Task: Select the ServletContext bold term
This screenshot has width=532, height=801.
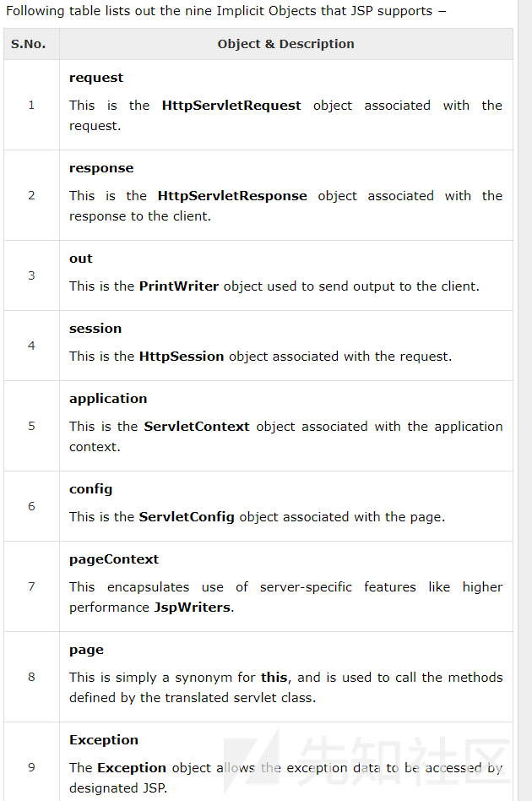Action: [x=197, y=427]
